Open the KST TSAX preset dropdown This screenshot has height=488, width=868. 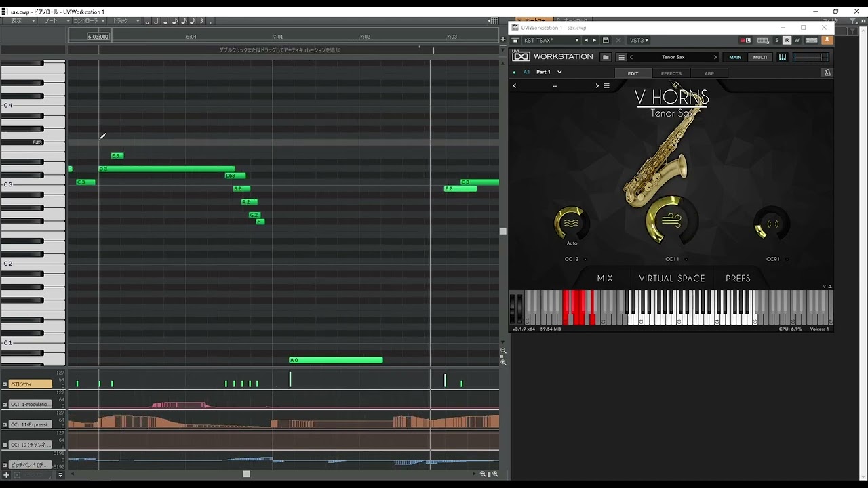coord(550,41)
